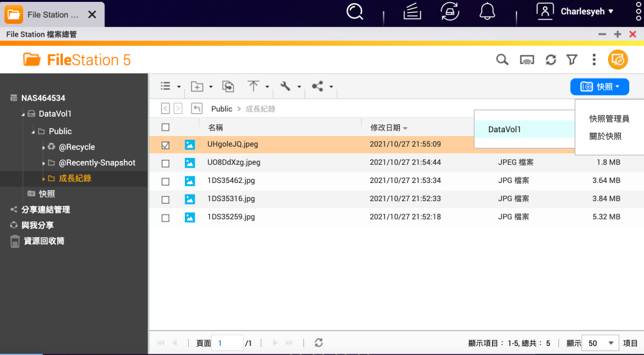
Task: Check the box for 1DS35462.jpg
Action: pyautogui.click(x=166, y=182)
